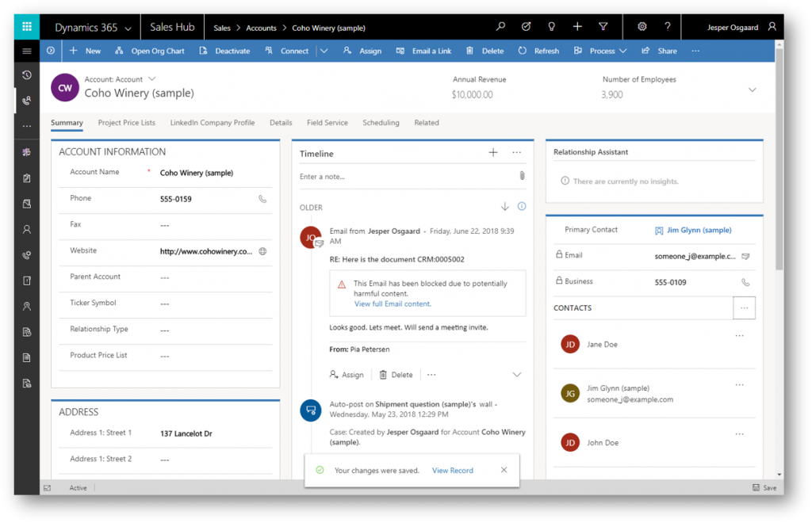This screenshot has height=523, width=812.
Task: Open the task flow checkmark icon
Action: (x=526, y=27)
